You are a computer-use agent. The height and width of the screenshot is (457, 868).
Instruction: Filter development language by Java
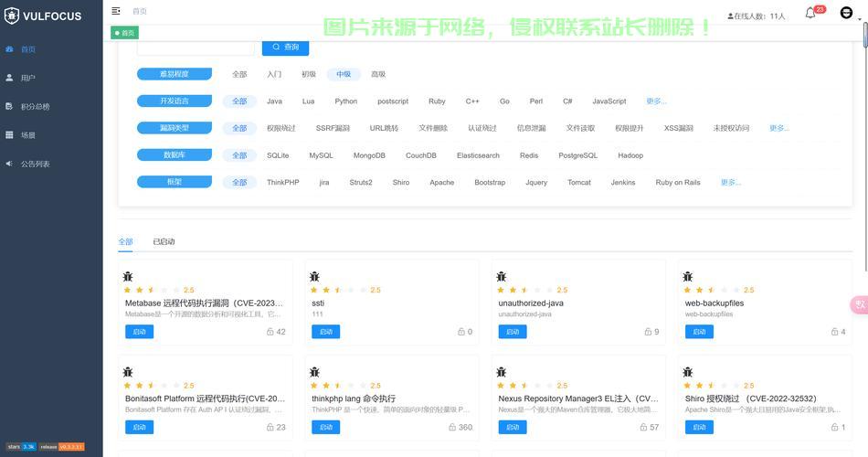pyautogui.click(x=275, y=101)
